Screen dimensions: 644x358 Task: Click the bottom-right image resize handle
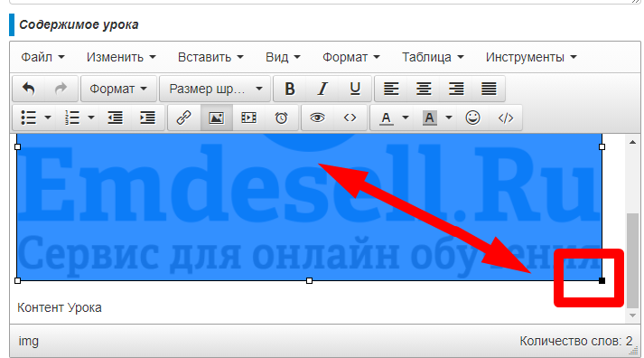click(602, 281)
